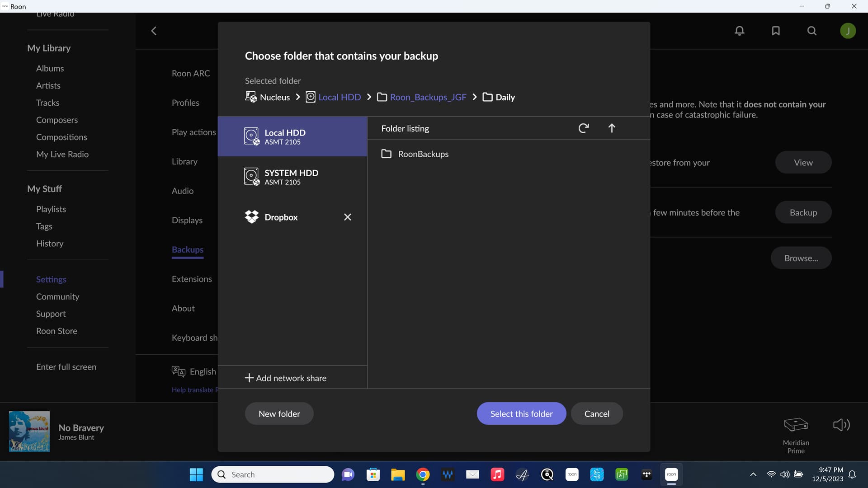Open Compositions in My Library
Viewport: 868px width, 488px height.
pyautogui.click(x=61, y=137)
